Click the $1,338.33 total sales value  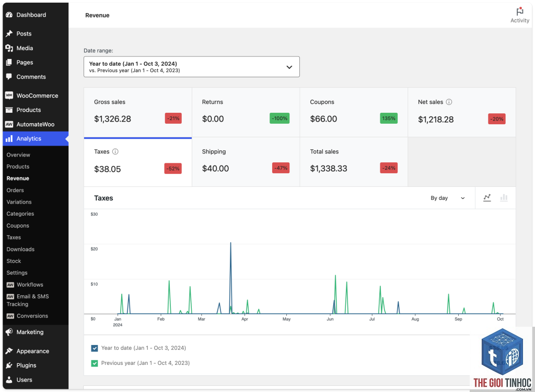[329, 169]
